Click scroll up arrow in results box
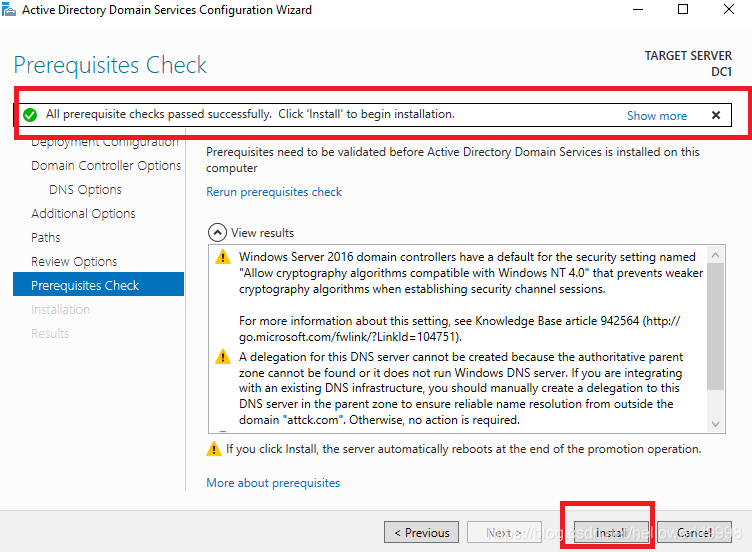This screenshot has height=552, width=752. pyautogui.click(x=716, y=255)
